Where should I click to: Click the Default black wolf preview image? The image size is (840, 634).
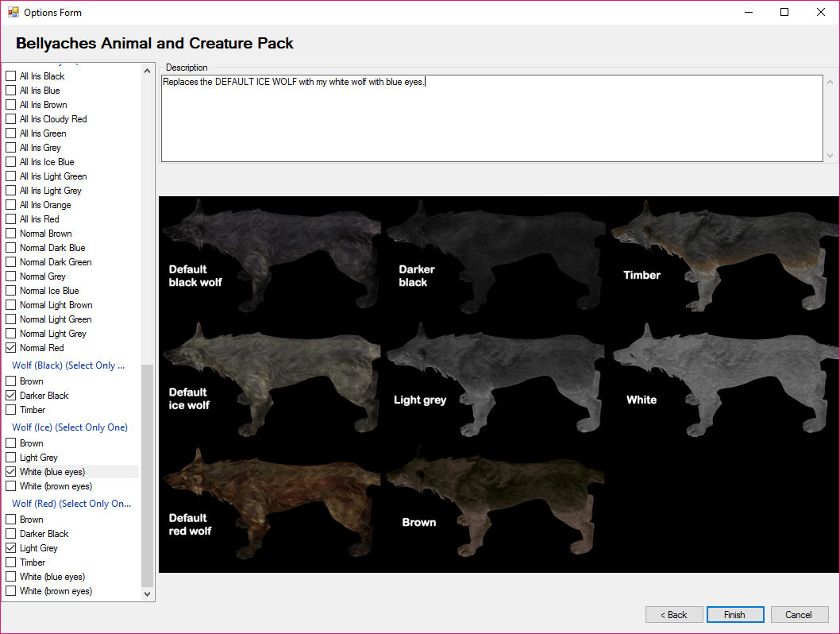(x=271, y=256)
